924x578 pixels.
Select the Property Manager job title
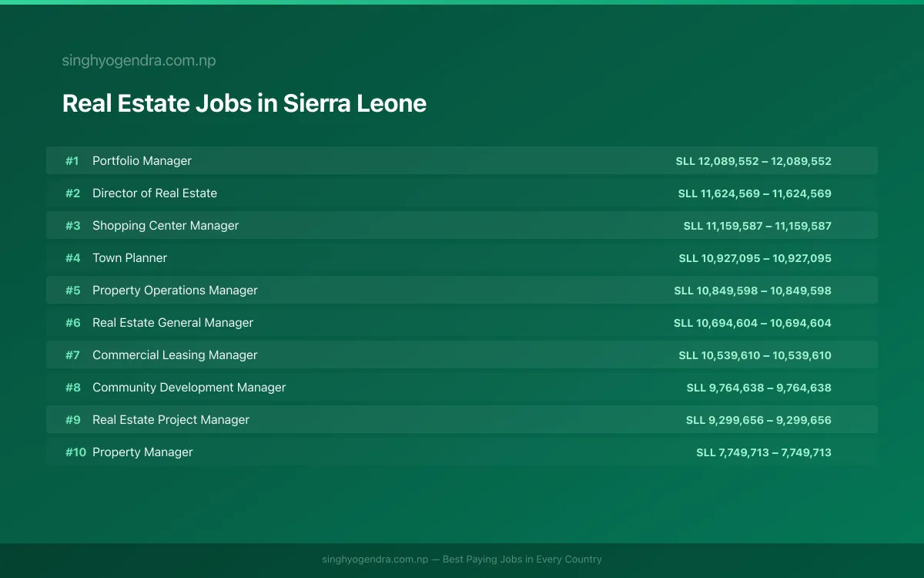coord(142,452)
